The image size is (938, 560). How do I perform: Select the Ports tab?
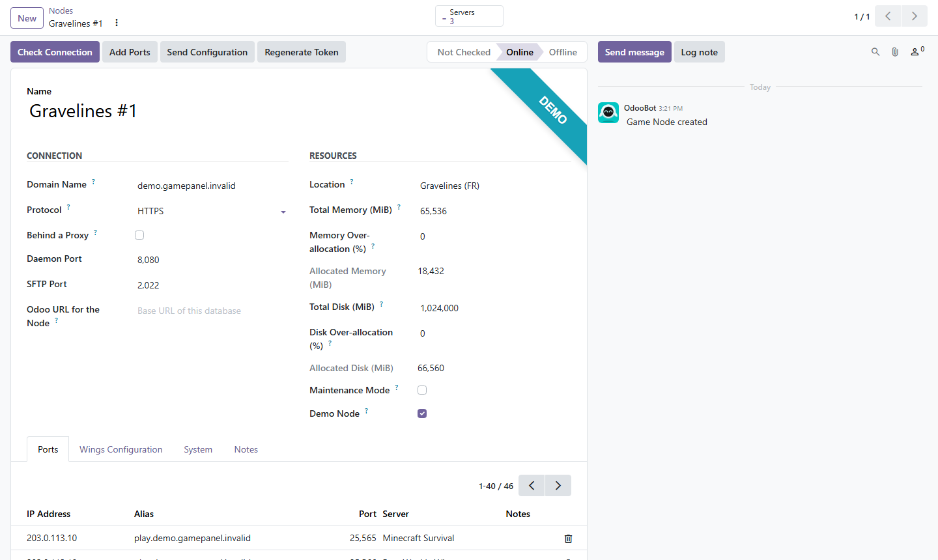click(x=48, y=449)
